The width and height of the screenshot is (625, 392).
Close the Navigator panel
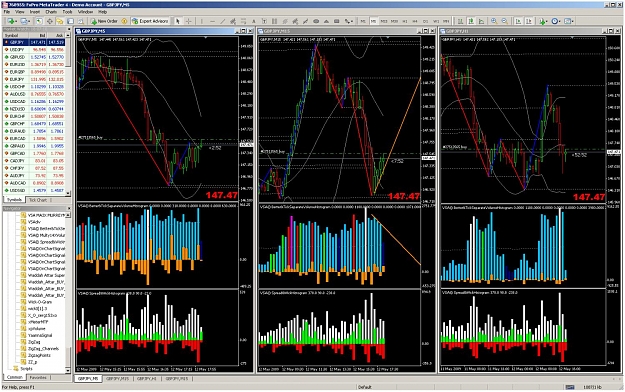click(x=68, y=208)
